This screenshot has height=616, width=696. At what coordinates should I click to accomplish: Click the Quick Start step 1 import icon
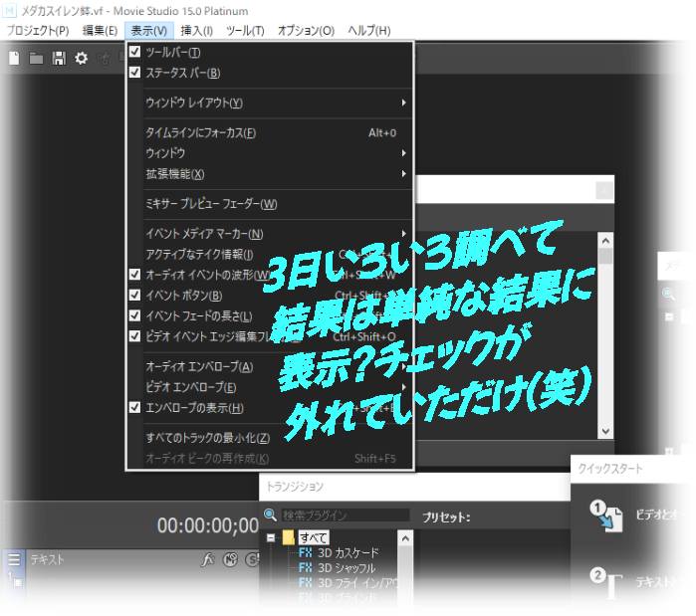point(606,515)
